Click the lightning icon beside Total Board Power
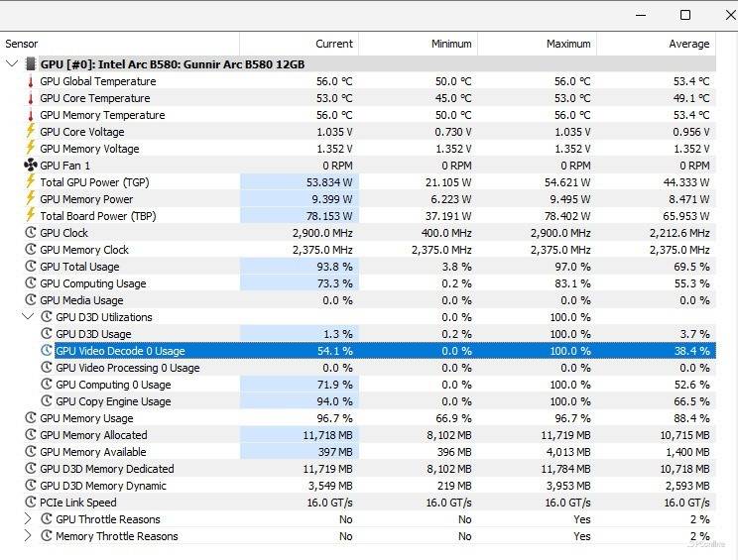 click(x=30, y=216)
